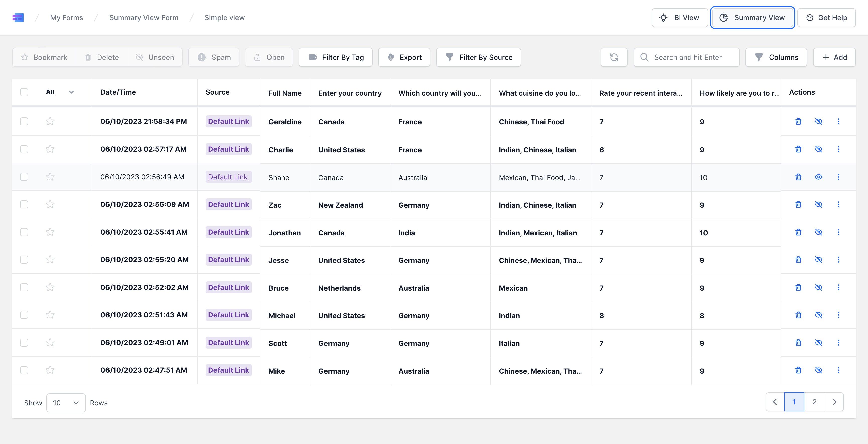The width and height of the screenshot is (868, 444).
Task: Click the Unseen toolbar button
Action: [155, 57]
